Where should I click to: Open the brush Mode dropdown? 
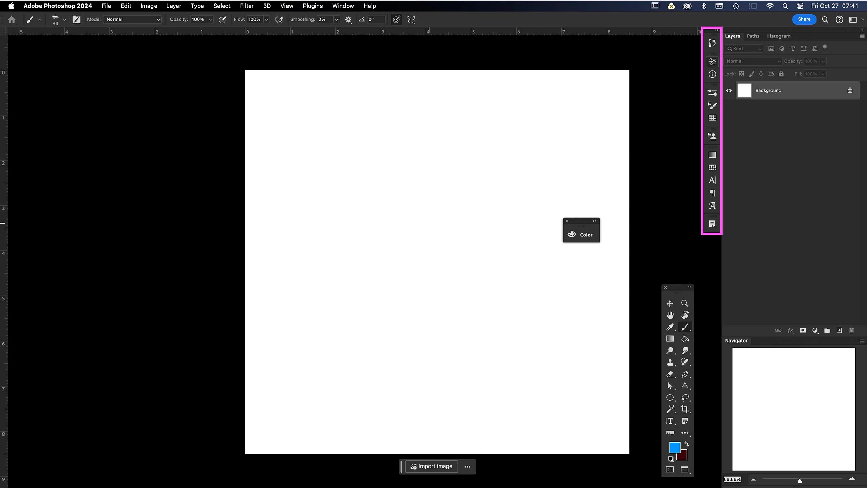(x=133, y=20)
